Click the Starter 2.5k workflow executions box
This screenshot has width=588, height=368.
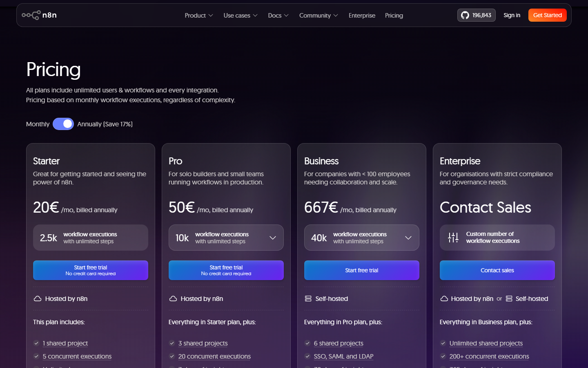(x=91, y=238)
